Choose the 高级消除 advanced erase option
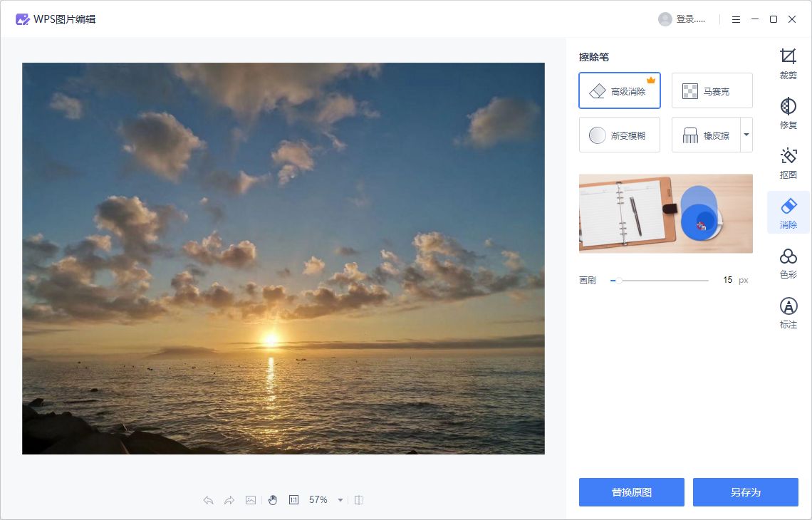Screen dimensions: 812x520 click(x=619, y=90)
